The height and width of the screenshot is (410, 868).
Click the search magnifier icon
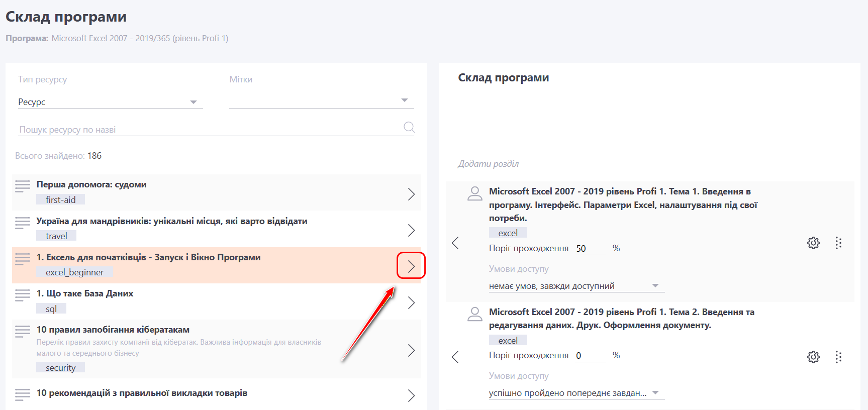tap(409, 128)
